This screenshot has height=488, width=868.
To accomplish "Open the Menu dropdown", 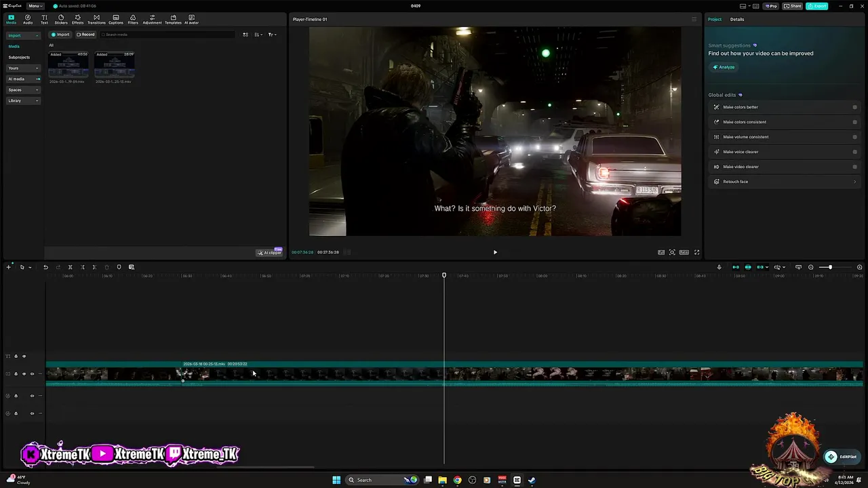I will click(x=35, y=6).
